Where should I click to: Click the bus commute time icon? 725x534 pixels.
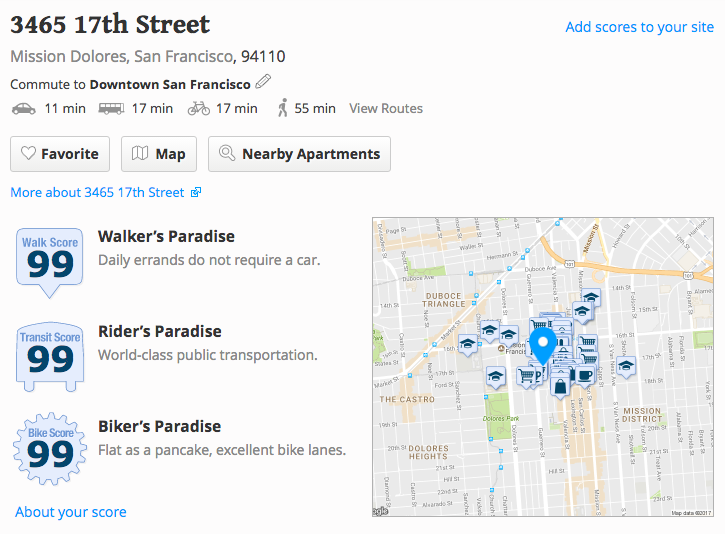pos(111,109)
